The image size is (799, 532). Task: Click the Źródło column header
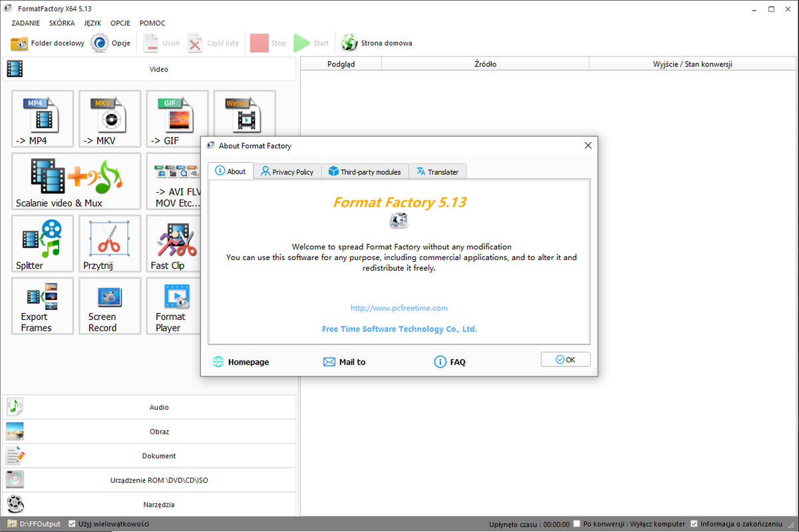tap(486, 64)
